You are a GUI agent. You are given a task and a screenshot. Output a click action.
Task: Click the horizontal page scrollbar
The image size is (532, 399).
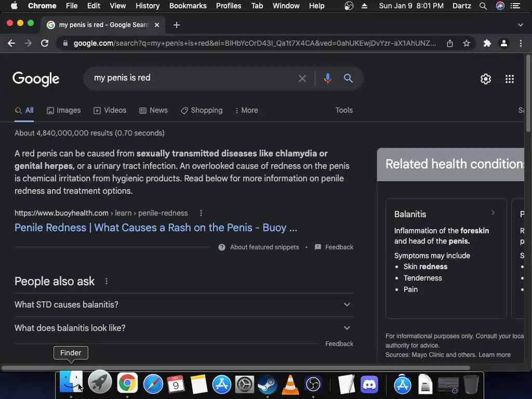point(236,368)
